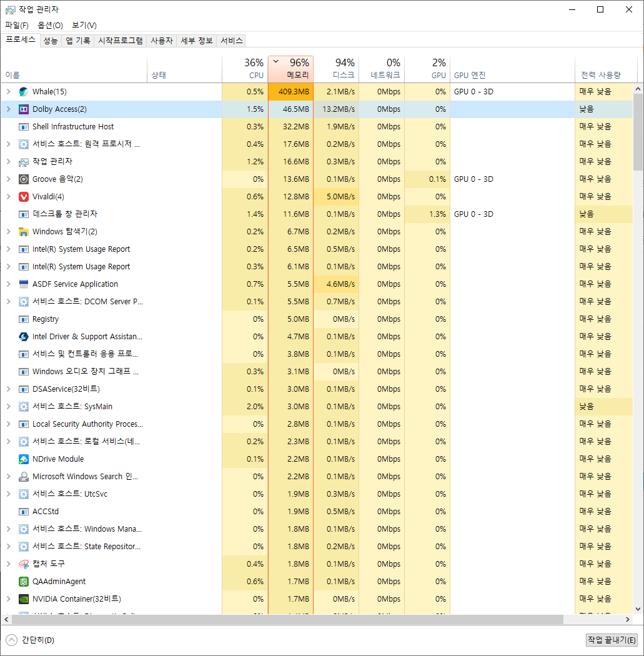
Task: Click 간단히(D) to show fewer details
Action: 30,640
